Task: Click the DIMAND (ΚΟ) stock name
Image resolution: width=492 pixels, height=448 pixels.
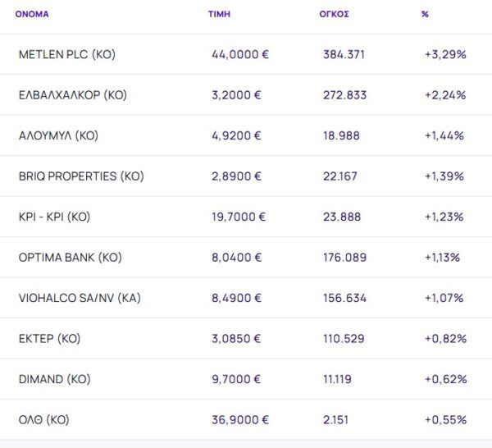Action: click(x=54, y=379)
